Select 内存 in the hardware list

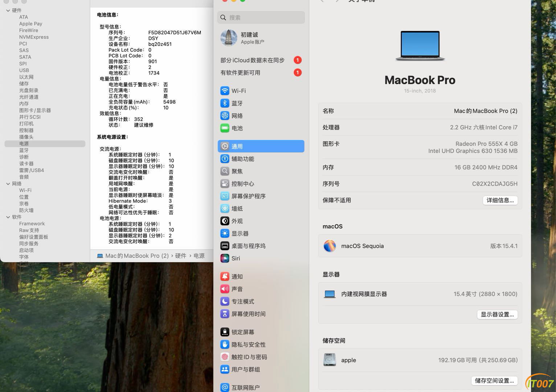pos(24,104)
